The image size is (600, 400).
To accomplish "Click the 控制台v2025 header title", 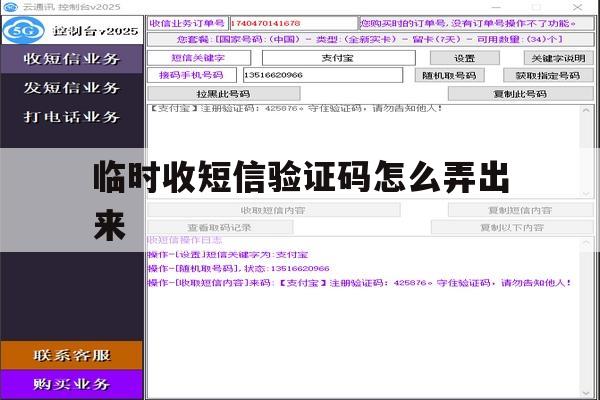I will tap(95, 31).
